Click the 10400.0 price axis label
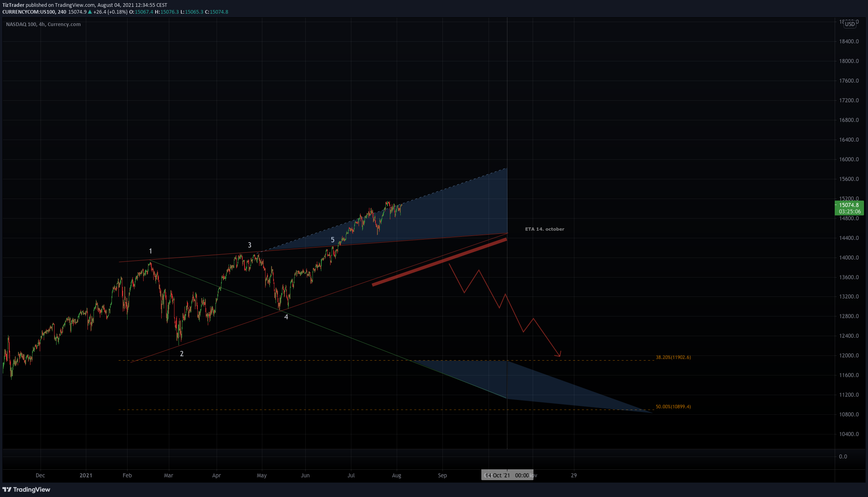The width and height of the screenshot is (868, 497). pyautogui.click(x=849, y=434)
